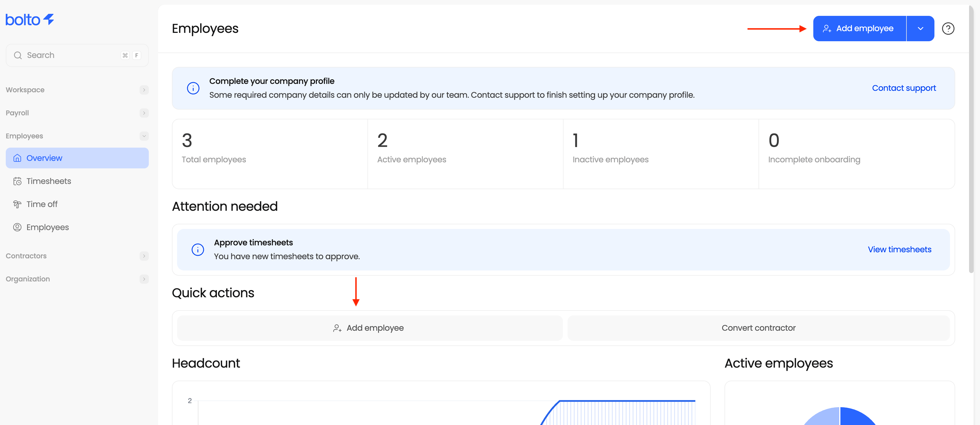This screenshot has width=980, height=425.
Task: Open the View timesheets link
Action: click(x=899, y=250)
